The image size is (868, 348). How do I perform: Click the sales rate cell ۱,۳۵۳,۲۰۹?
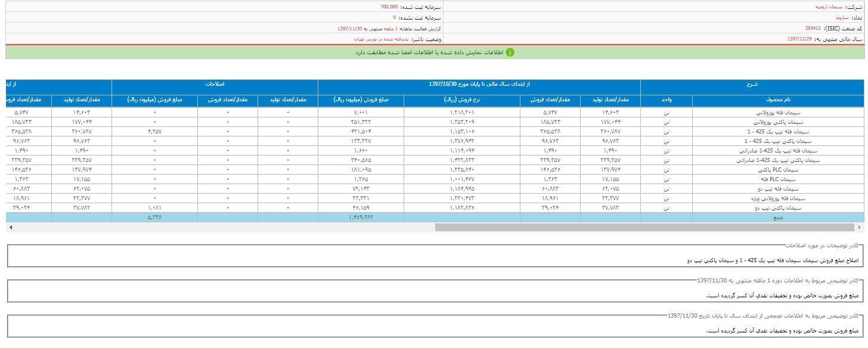(x=462, y=121)
